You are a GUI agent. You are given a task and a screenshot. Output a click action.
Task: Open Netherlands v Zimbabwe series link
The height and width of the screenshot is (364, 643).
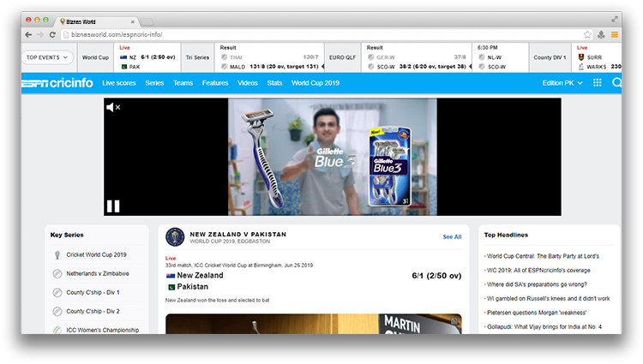tap(98, 273)
